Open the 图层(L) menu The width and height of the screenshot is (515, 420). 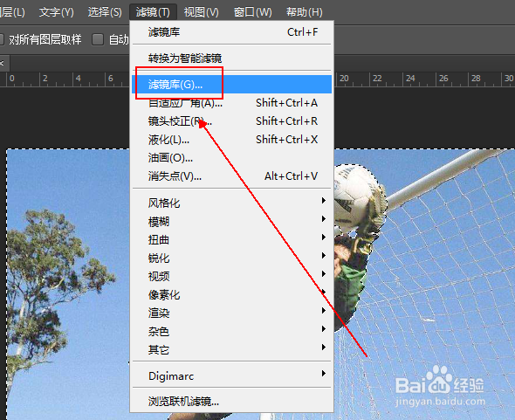[x=12, y=12]
